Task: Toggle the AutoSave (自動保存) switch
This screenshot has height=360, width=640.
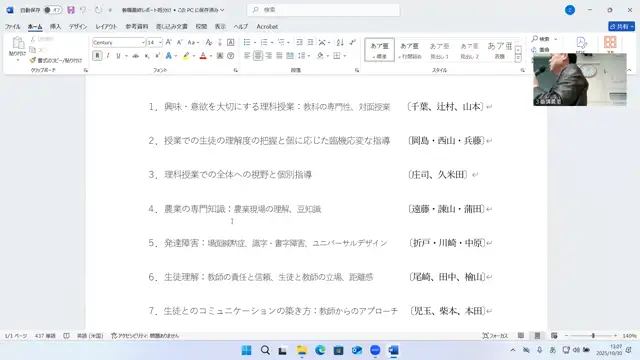Action: coord(53,10)
